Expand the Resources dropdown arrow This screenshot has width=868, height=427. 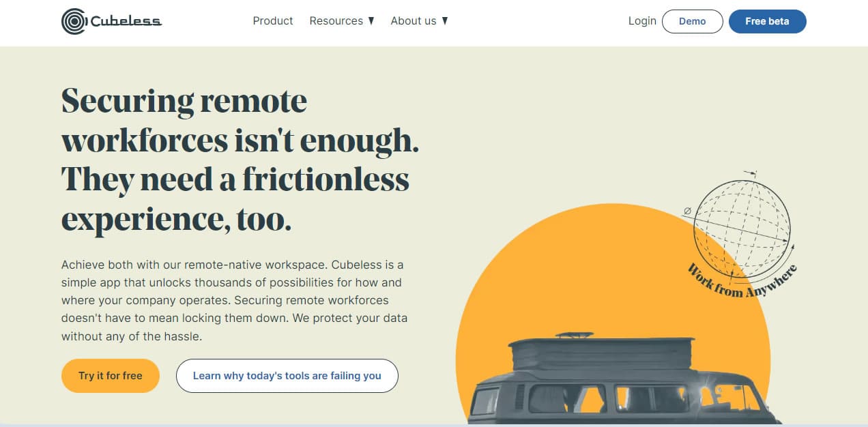point(371,21)
